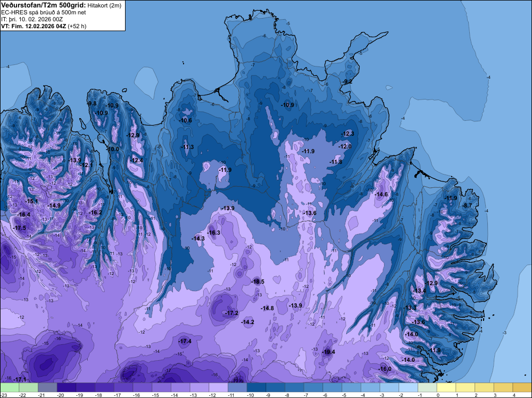
Task: Select the -13.3 temperature value
Action: (410, 308)
